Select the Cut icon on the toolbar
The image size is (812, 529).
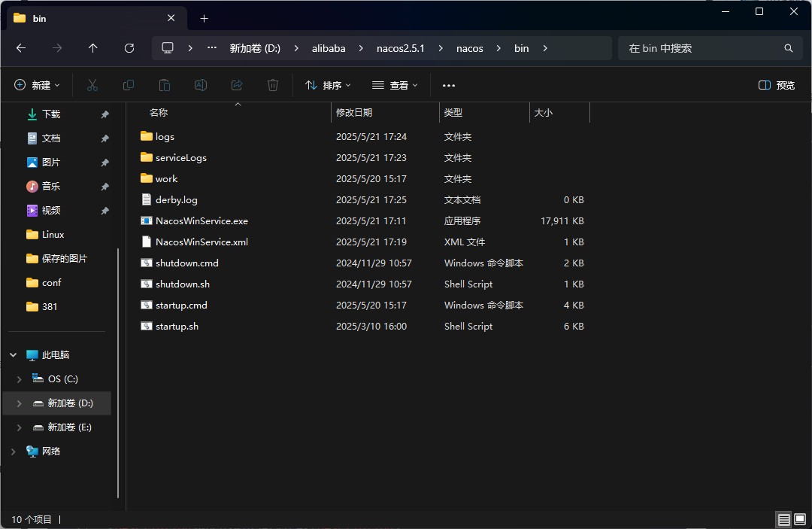[92, 85]
